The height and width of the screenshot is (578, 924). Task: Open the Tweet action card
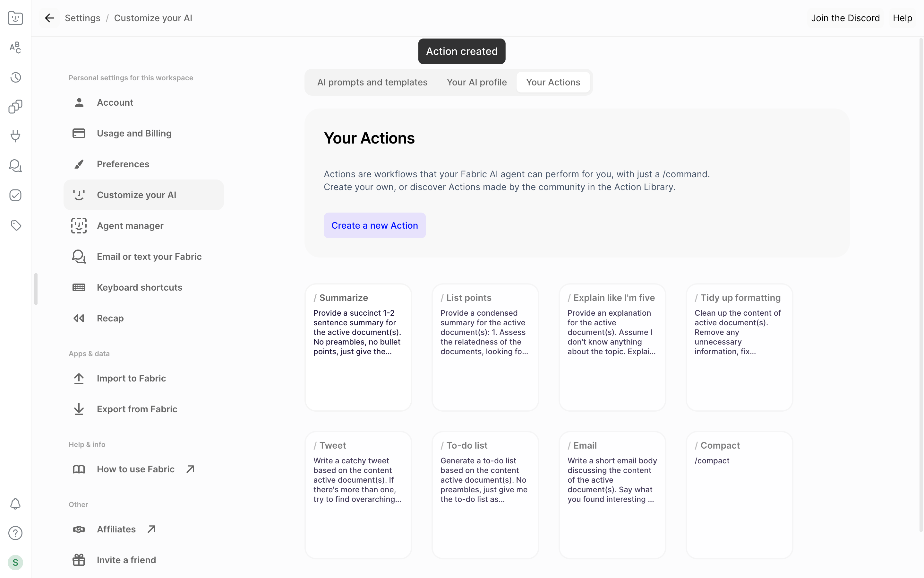358,495
